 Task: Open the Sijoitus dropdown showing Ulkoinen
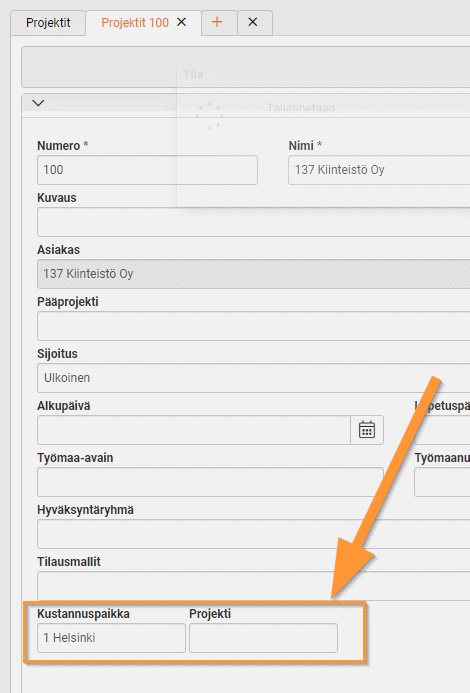[x=253, y=378]
